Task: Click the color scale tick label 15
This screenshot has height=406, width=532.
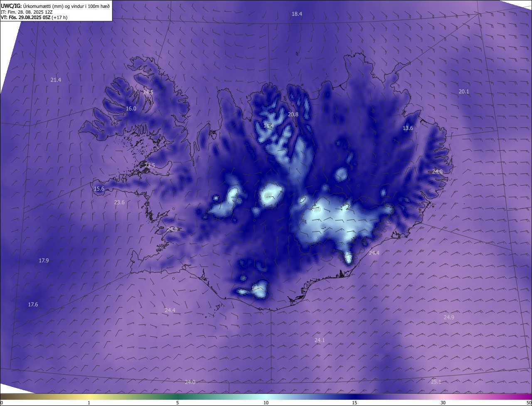Action: [x=355, y=403]
